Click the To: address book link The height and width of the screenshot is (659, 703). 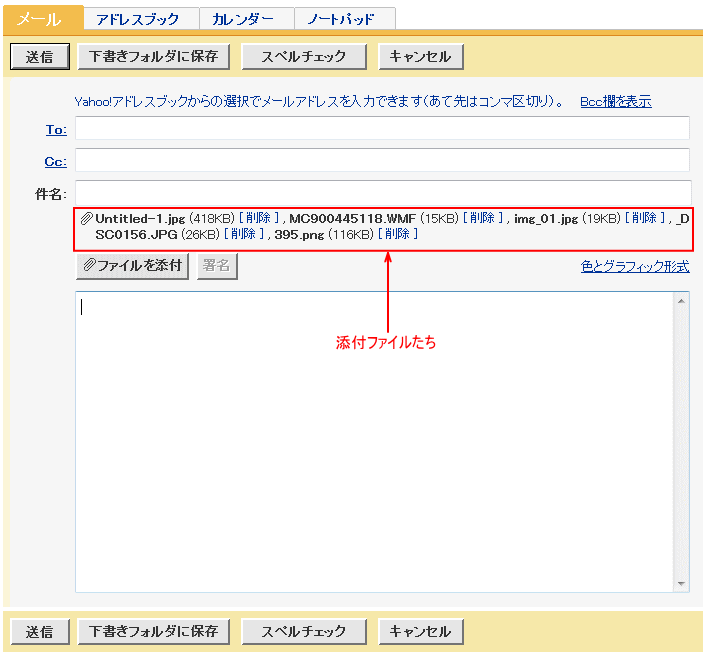55,129
